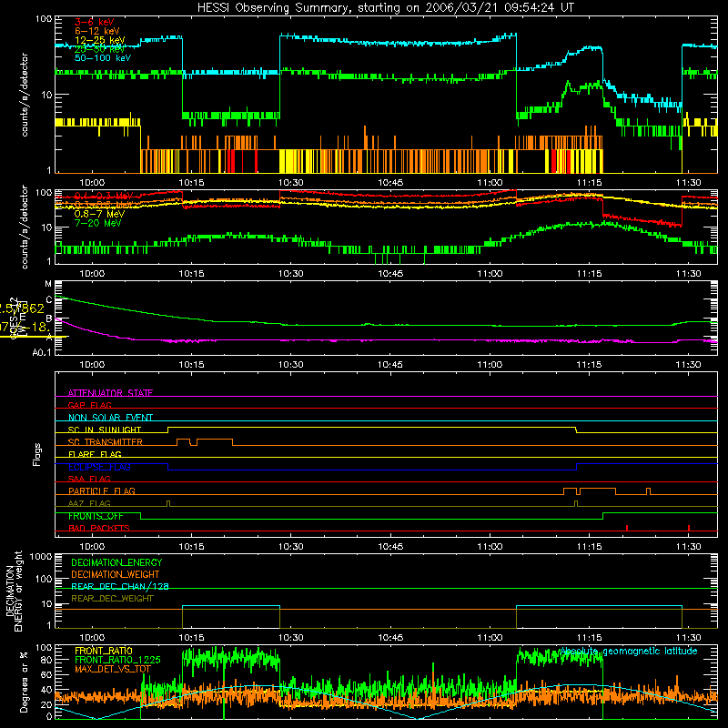Click the ATTENUATOR_STATE flag label

[110, 393]
